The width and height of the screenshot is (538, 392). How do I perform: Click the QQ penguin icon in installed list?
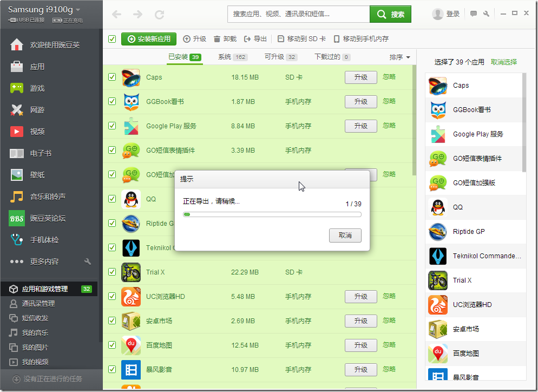131,199
